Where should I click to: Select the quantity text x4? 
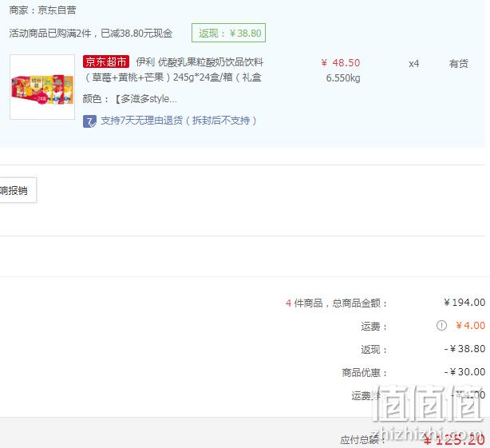point(413,64)
